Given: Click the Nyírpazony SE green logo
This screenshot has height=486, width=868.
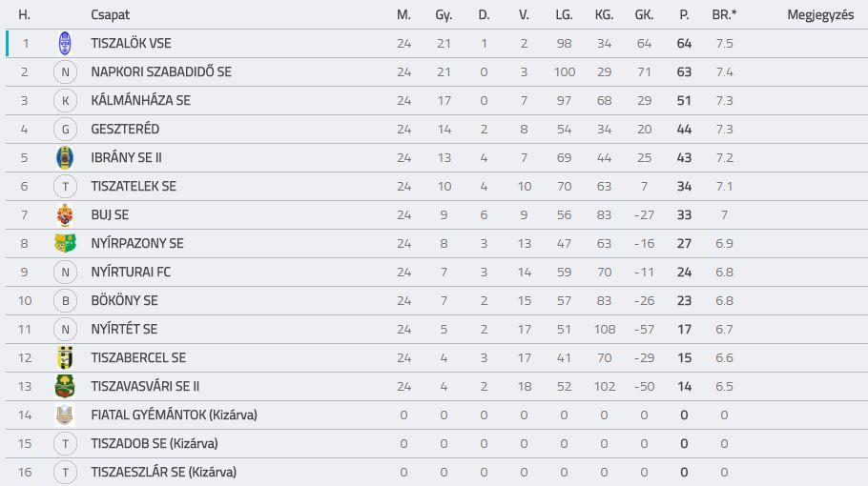Looking at the screenshot, I should pos(65,243).
